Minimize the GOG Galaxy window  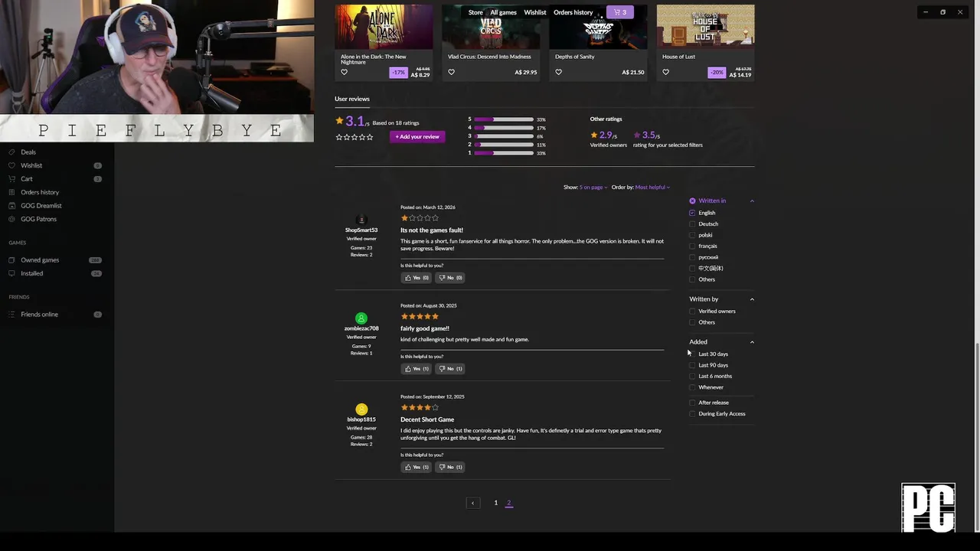pyautogui.click(x=925, y=12)
